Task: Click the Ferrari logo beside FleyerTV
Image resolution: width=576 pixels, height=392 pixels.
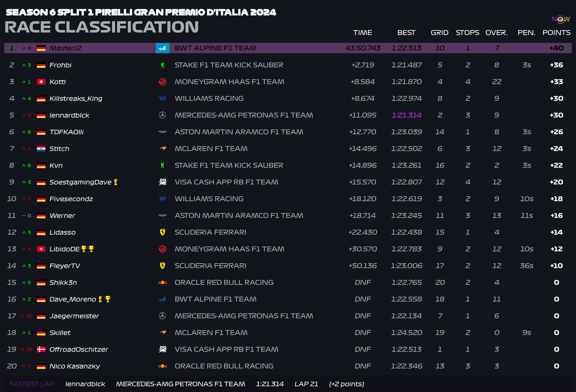Action: pos(162,266)
